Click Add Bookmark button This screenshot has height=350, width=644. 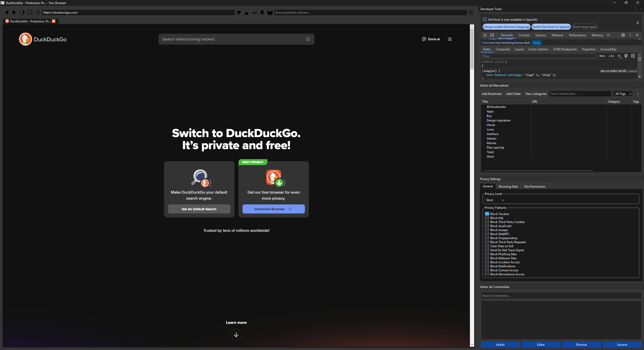[492, 94]
